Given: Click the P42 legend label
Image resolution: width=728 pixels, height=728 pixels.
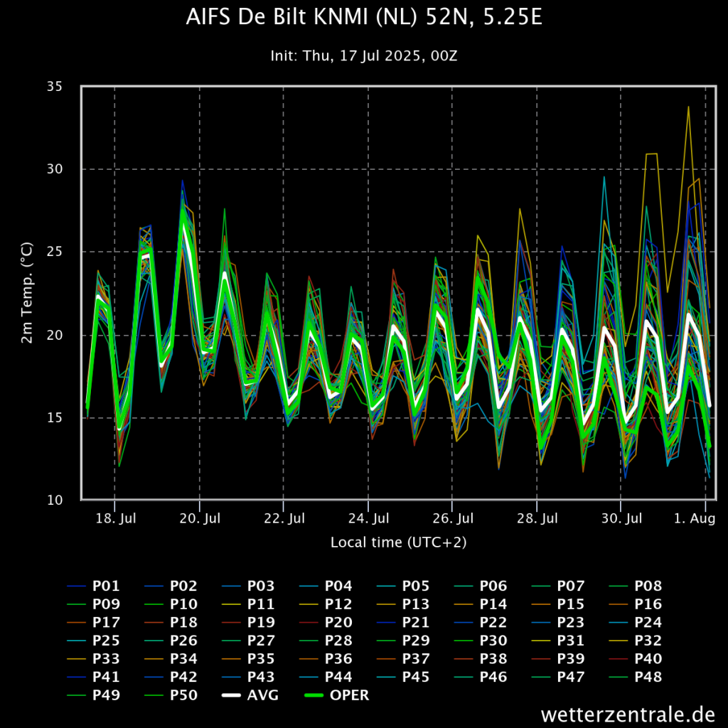Looking at the screenshot, I should (184, 677).
